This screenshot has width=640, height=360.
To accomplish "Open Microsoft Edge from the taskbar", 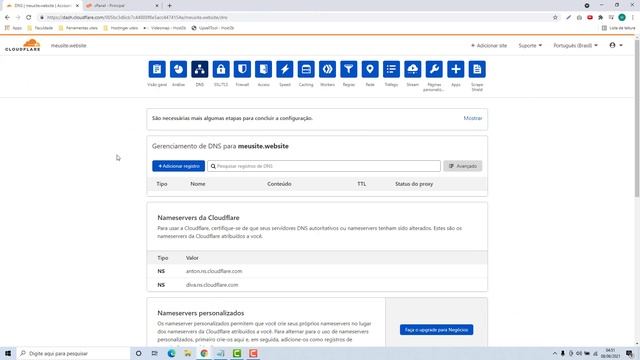I will (171, 353).
